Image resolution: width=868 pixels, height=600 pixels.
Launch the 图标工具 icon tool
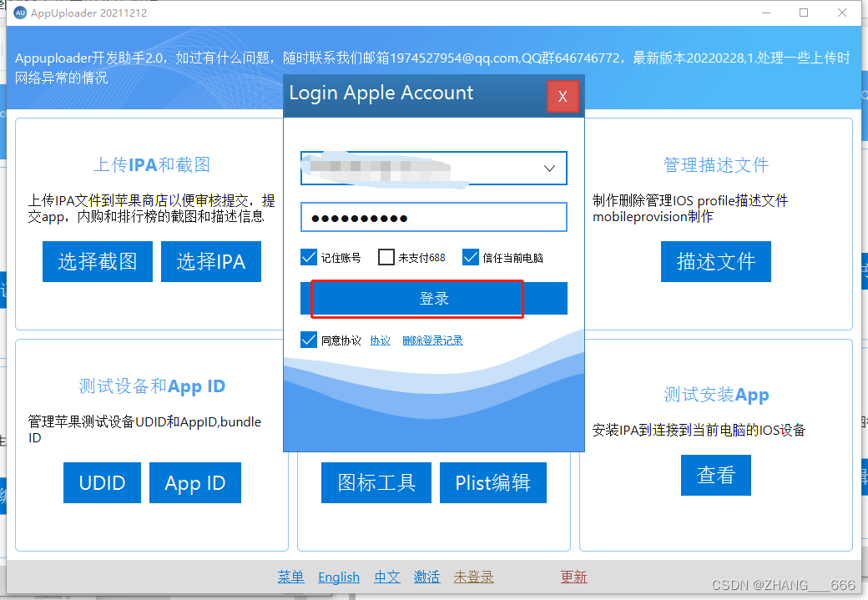point(376,482)
